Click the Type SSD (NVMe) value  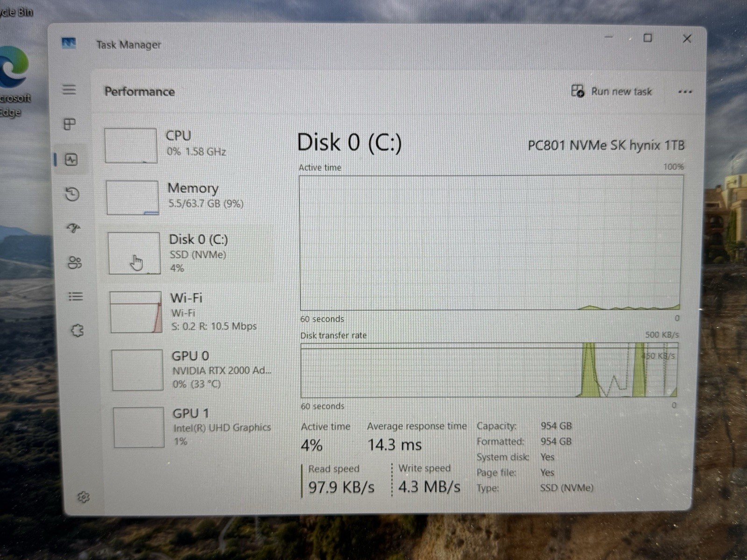tap(567, 488)
